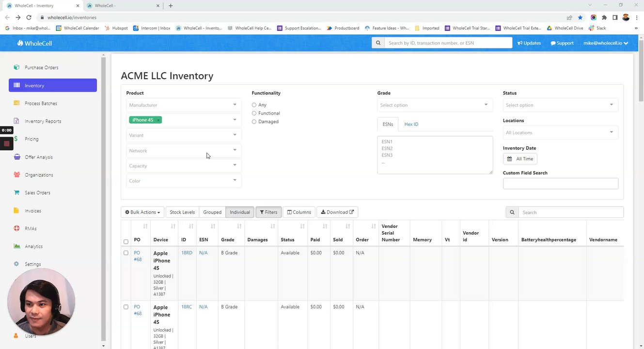Check the box for item 18RC
644x349 pixels.
[126, 307]
